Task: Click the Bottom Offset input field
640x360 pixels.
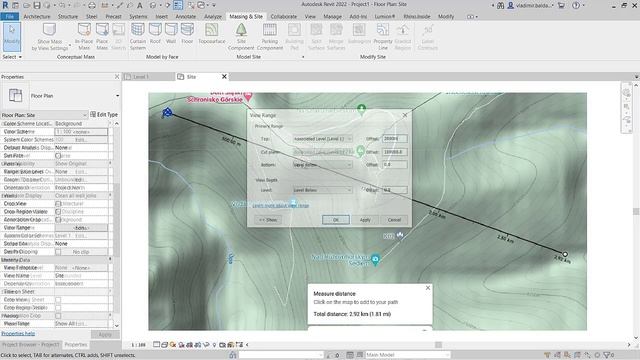Action: [x=395, y=165]
